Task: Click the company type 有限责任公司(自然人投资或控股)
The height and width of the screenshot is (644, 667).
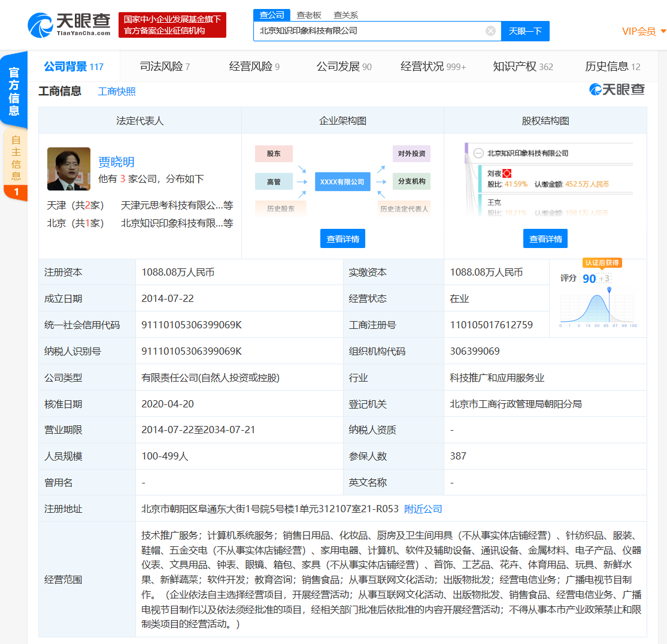Action: [x=211, y=378]
